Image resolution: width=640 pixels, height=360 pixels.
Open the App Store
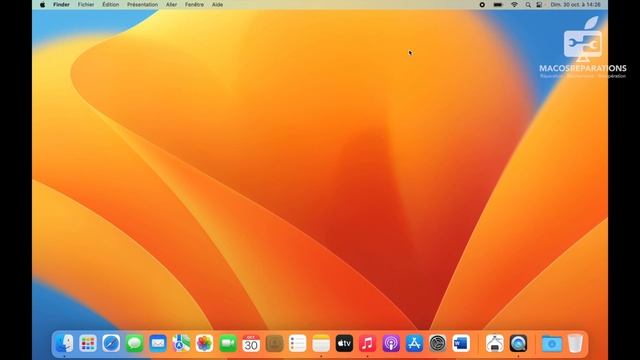point(414,343)
